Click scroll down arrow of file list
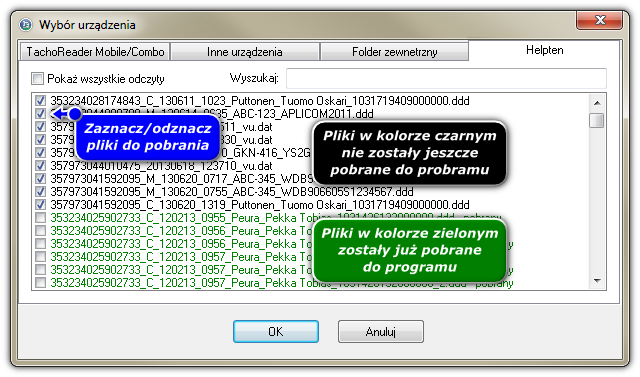 (597, 281)
